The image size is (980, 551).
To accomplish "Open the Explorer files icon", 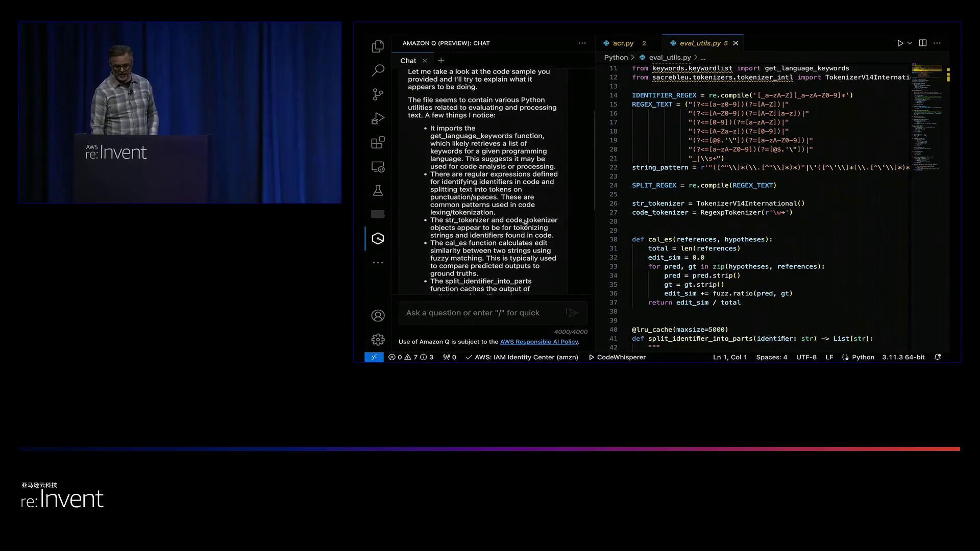I will coord(378,46).
